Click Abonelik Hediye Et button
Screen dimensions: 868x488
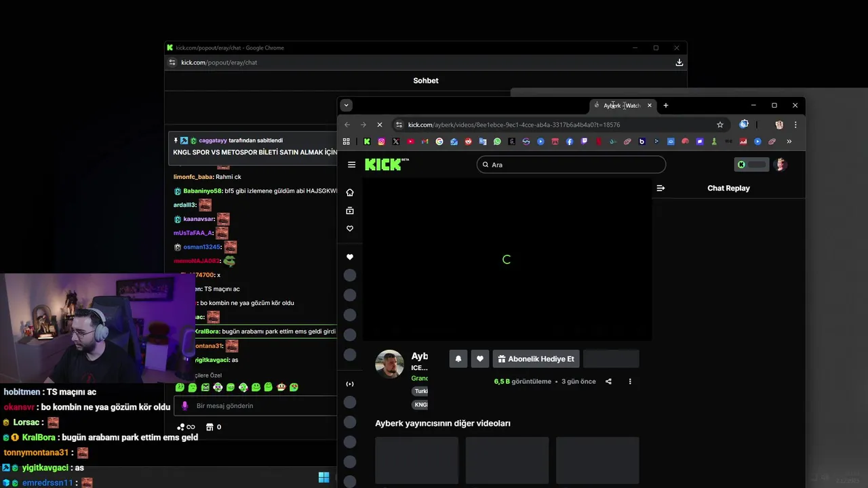point(536,359)
